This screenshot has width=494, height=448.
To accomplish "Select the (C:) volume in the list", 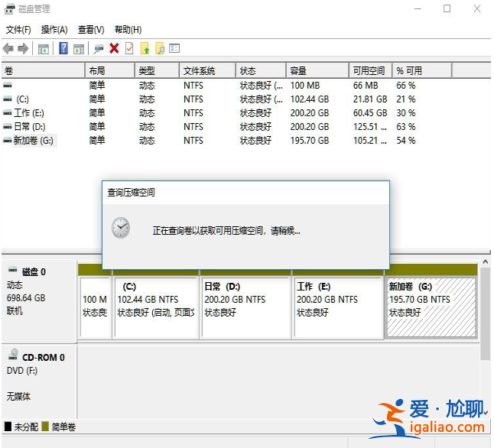I will pyautogui.click(x=22, y=99).
